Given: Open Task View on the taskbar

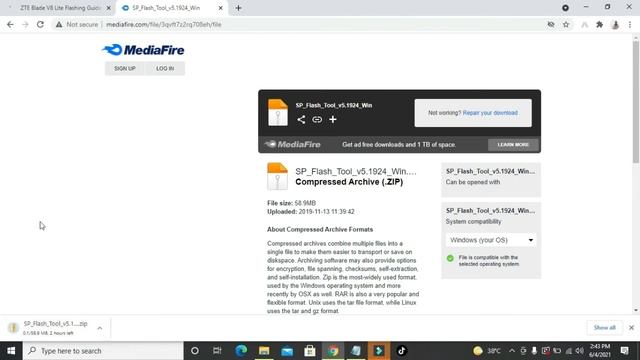Looking at the screenshot, I should (x=217, y=351).
